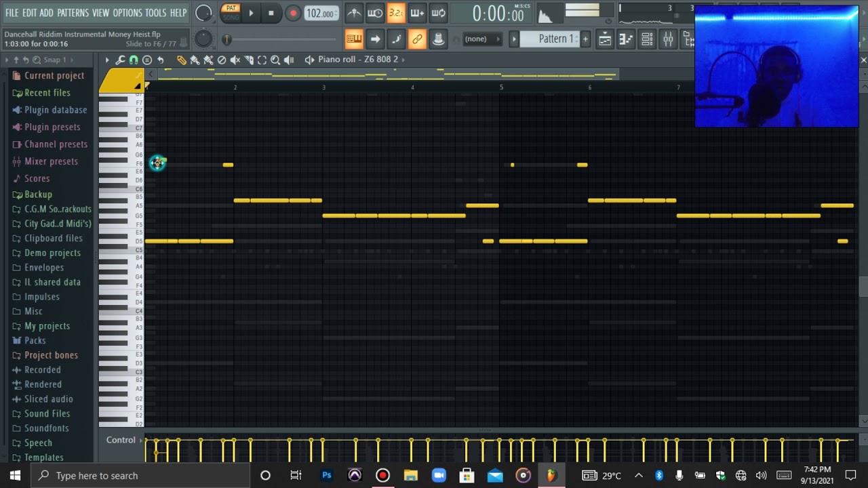Expand the Current project browser folder

[54, 75]
